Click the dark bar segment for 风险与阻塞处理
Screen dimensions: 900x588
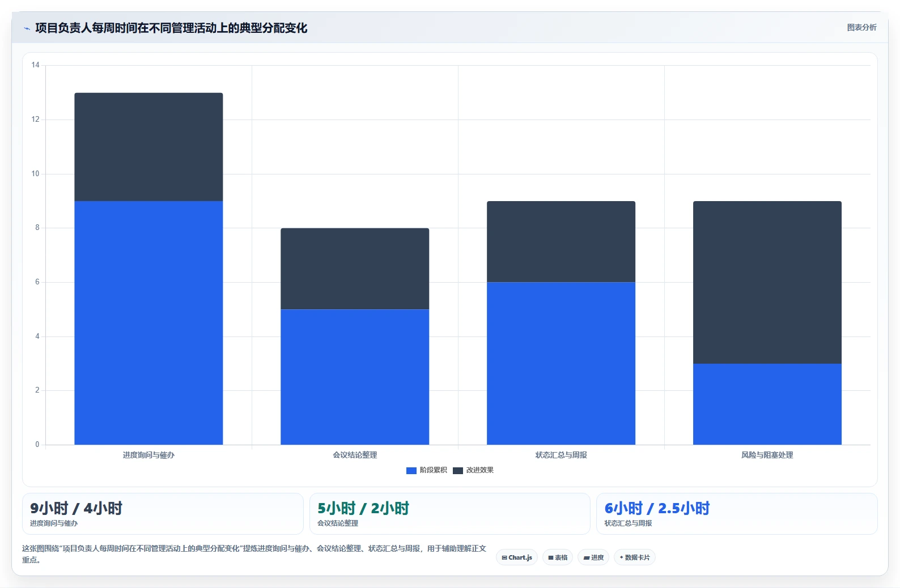coord(767,282)
